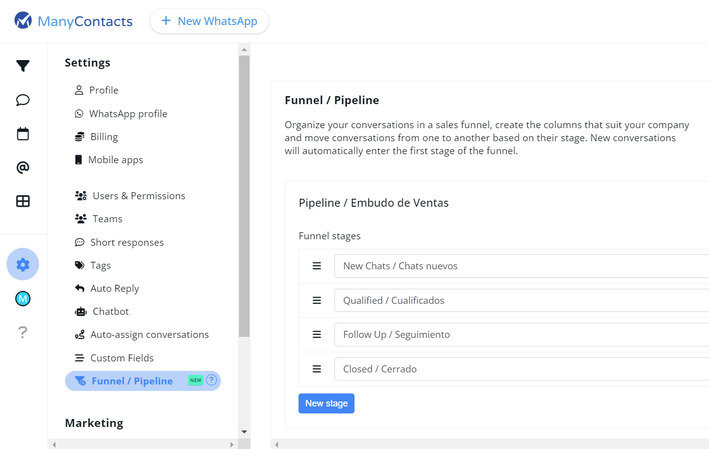The image size is (709, 449).
Task: Click the NEW badge on Funnel / Pipeline
Action: click(x=196, y=380)
